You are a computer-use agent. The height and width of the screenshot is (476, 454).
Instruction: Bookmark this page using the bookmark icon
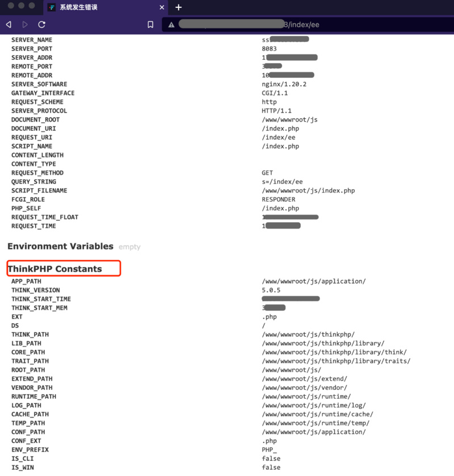coord(150,24)
